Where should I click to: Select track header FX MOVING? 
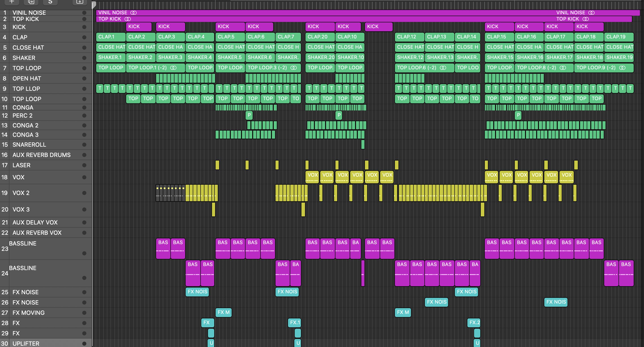[46, 313]
